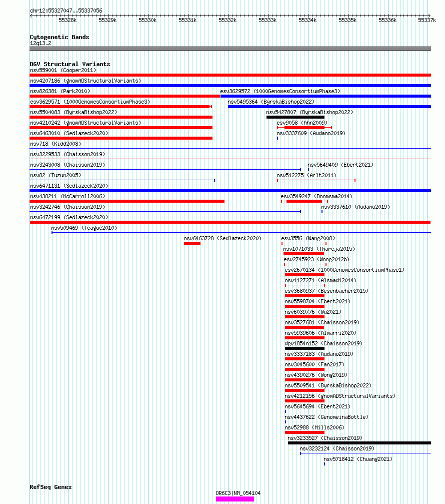
Task: Select the nsv4207186 gnomADStructuralVariants label
Action: [85, 81]
